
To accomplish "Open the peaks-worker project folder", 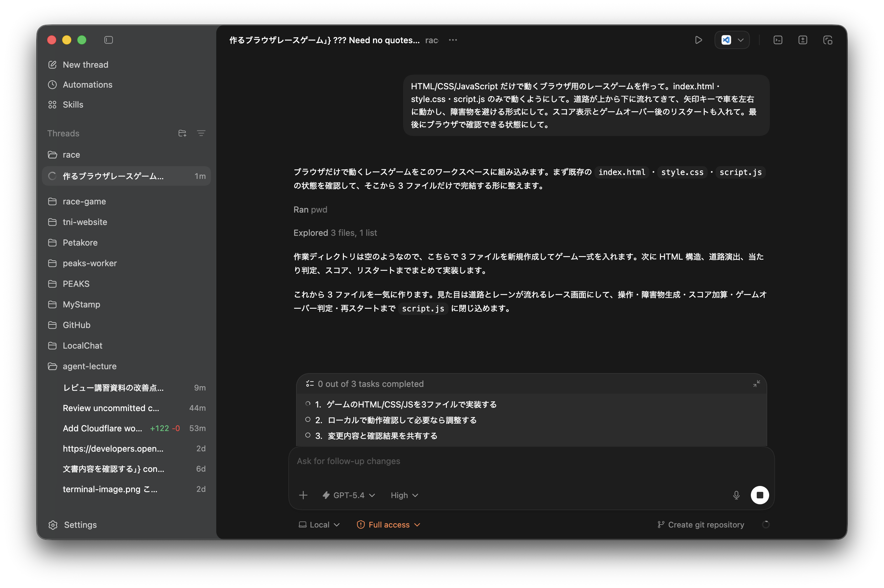I will [x=126, y=263].
